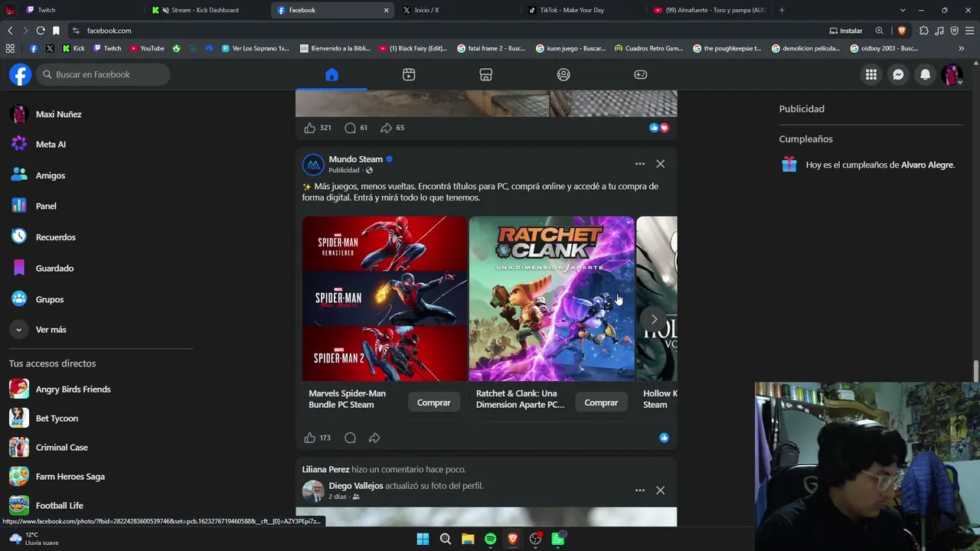980x551 pixels.
Task: Open the Mundo Steam page name link
Action: [355, 159]
